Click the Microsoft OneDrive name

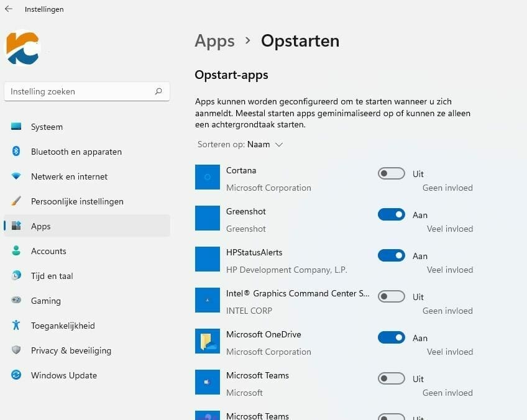tap(263, 334)
